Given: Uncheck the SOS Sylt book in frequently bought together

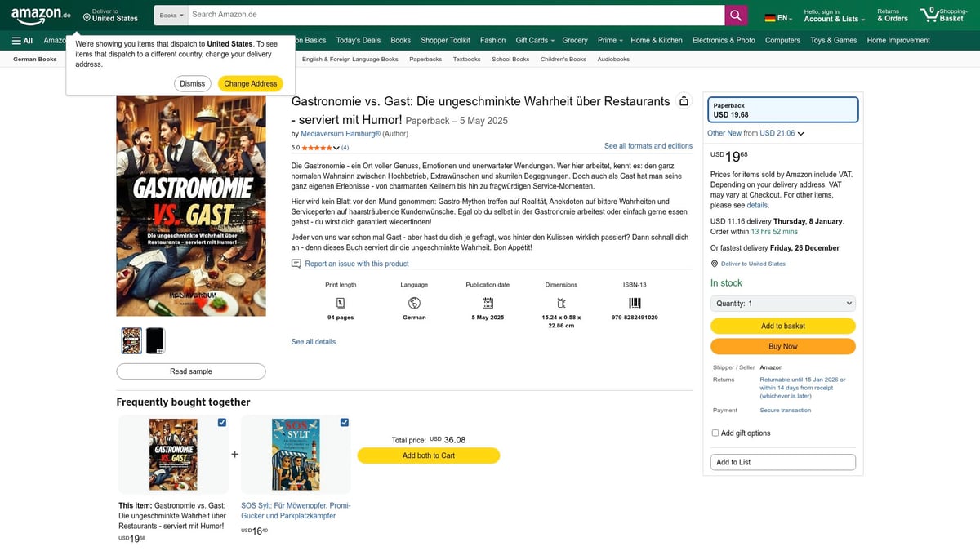Looking at the screenshot, I should pyautogui.click(x=344, y=422).
